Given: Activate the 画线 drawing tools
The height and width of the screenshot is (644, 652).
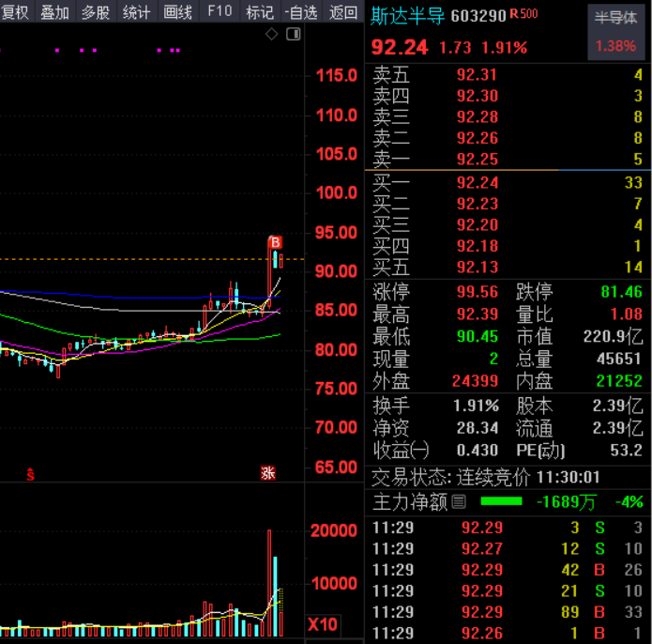Looking at the screenshot, I should [178, 11].
